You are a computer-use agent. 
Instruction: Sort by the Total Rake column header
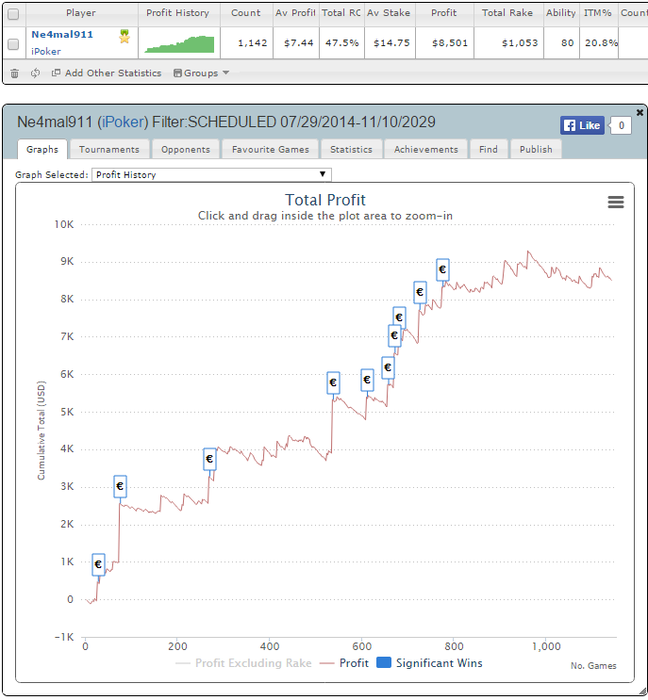click(x=507, y=13)
